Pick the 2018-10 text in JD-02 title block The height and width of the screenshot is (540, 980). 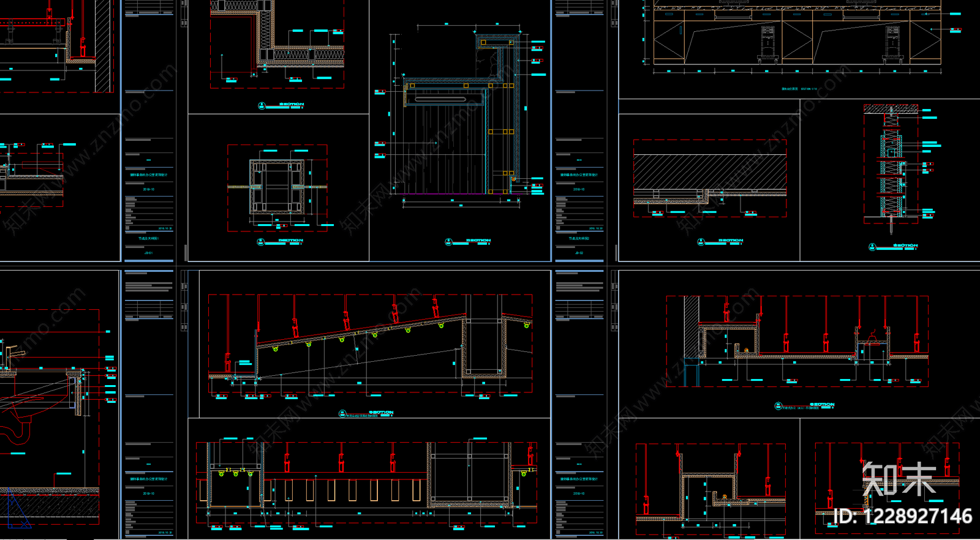tap(579, 189)
